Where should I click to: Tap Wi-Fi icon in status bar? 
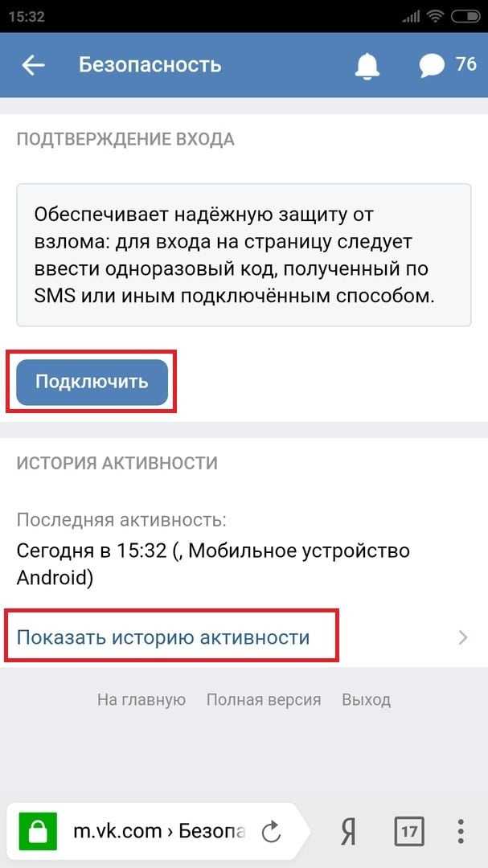click(x=437, y=17)
